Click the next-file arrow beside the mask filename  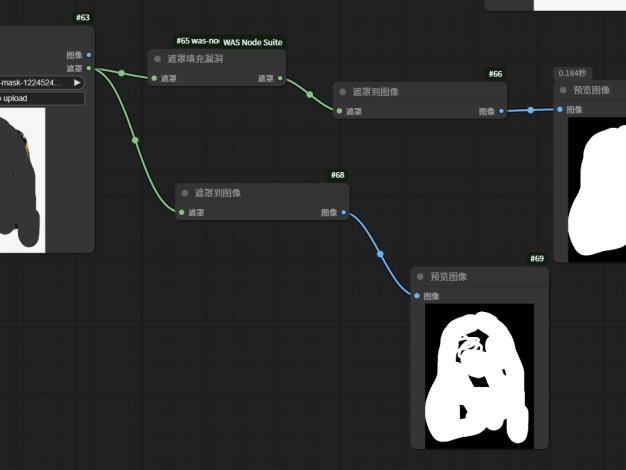77,83
